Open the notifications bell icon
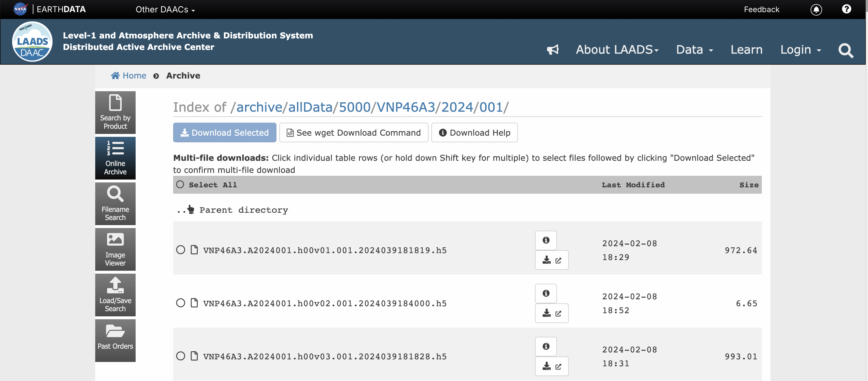 pyautogui.click(x=816, y=10)
